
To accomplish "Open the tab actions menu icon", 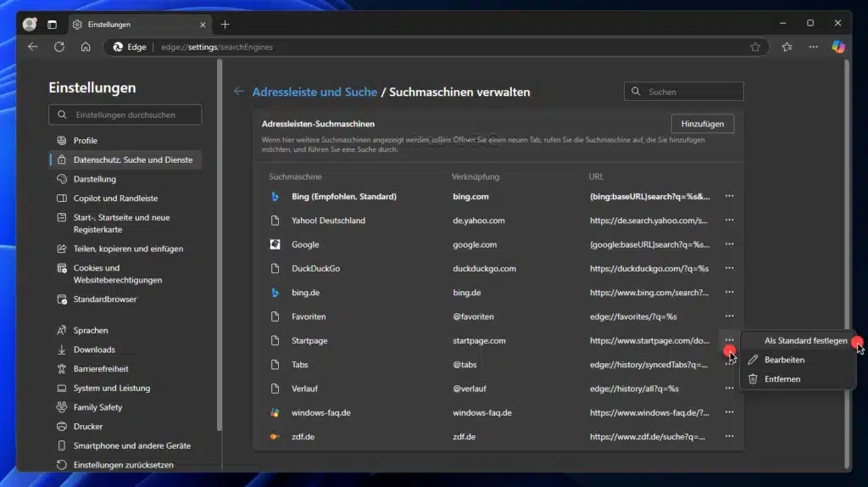I will [52, 25].
